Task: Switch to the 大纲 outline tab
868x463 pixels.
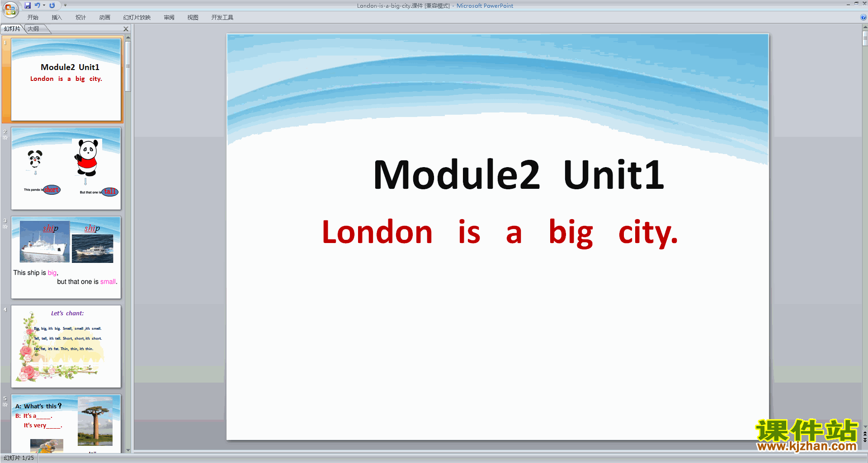Action: (x=34, y=29)
